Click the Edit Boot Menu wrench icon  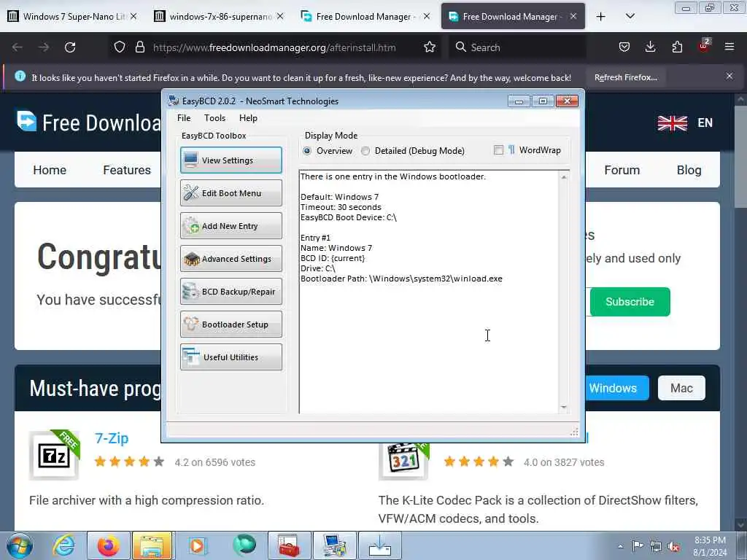point(191,192)
